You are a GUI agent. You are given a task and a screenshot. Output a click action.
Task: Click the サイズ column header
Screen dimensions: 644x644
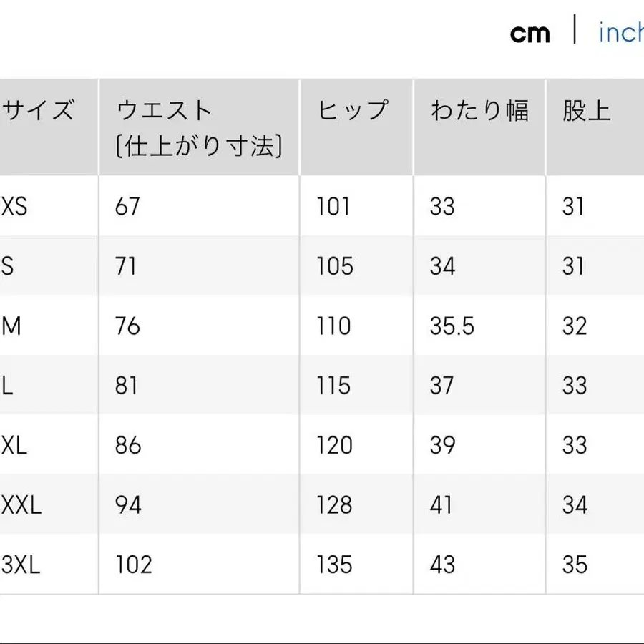(36, 109)
